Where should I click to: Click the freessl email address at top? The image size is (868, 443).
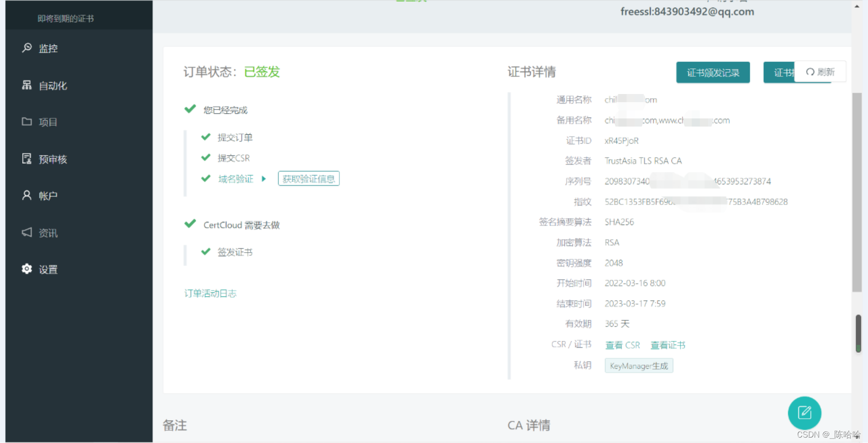[687, 12]
